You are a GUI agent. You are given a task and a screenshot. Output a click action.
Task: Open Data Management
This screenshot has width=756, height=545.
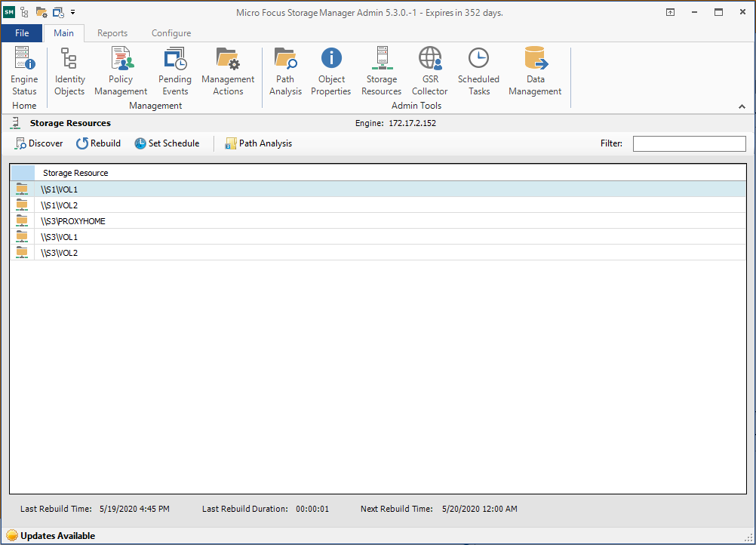pos(535,71)
